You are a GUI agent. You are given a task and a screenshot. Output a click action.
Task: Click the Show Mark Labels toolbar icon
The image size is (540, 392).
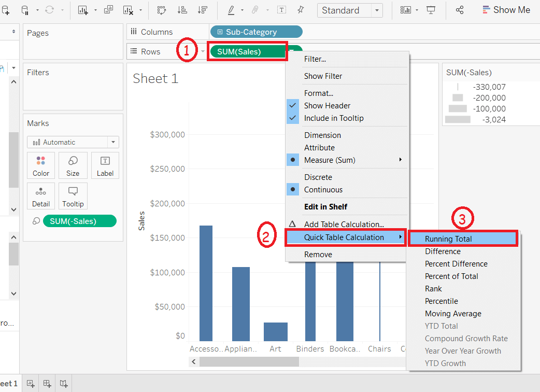[282, 10]
